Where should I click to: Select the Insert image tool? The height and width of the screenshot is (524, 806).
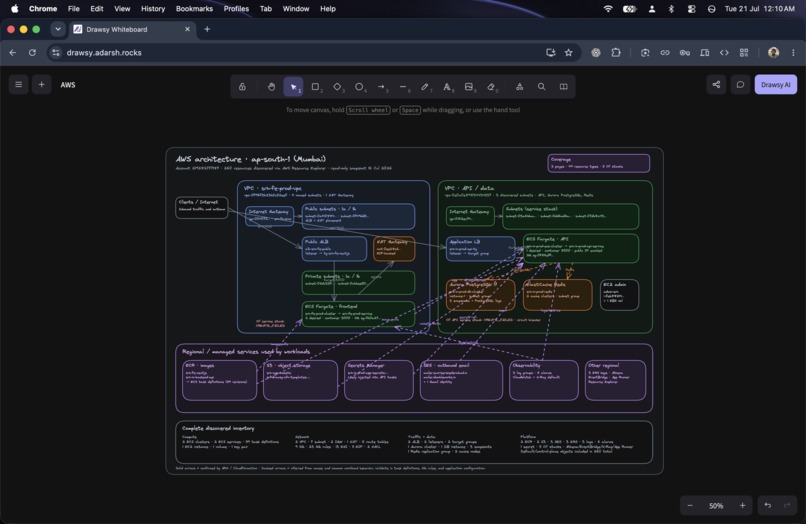click(x=469, y=87)
